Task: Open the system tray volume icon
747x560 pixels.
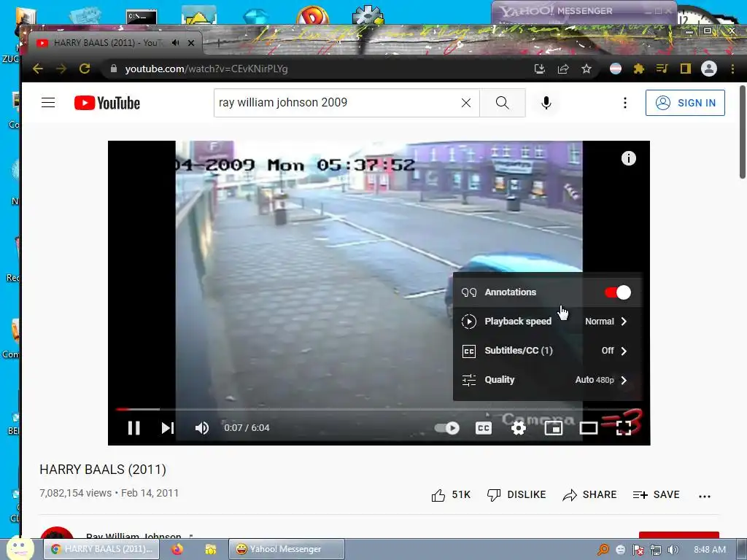Action: [673, 550]
